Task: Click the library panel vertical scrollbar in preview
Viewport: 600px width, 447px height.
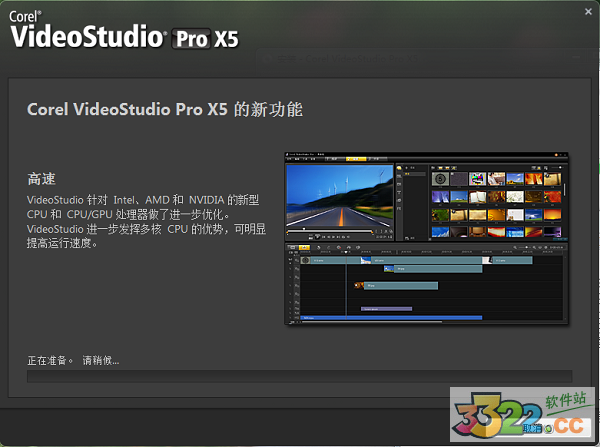Action: click(567, 190)
